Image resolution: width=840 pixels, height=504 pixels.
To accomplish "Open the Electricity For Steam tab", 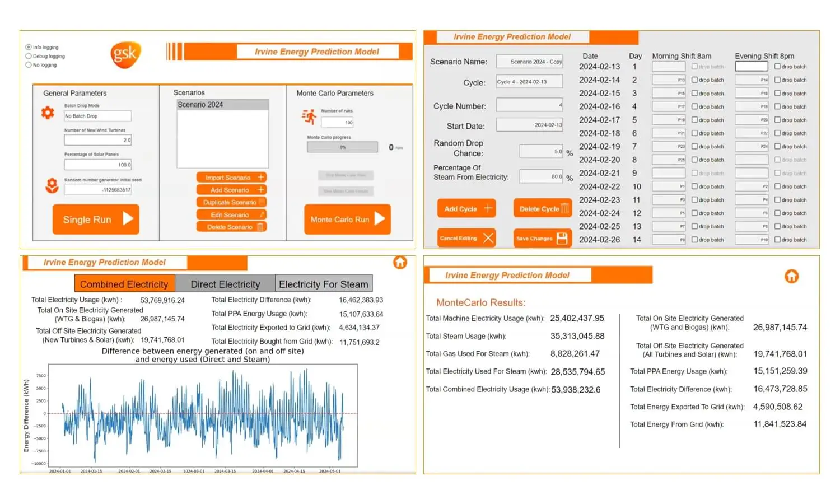I will pyautogui.click(x=324, y=284).
